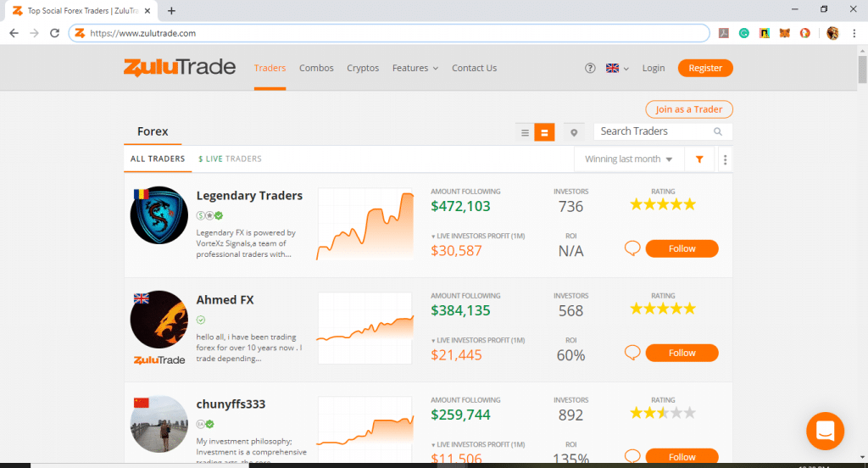Open comment bubble for Legendary Traders

click(x=632, y=248)
